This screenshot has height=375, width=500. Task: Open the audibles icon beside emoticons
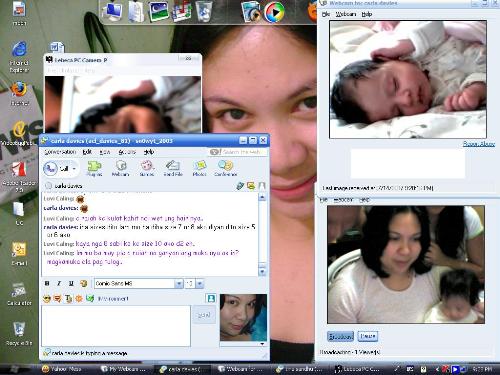(x=57, y=299)
